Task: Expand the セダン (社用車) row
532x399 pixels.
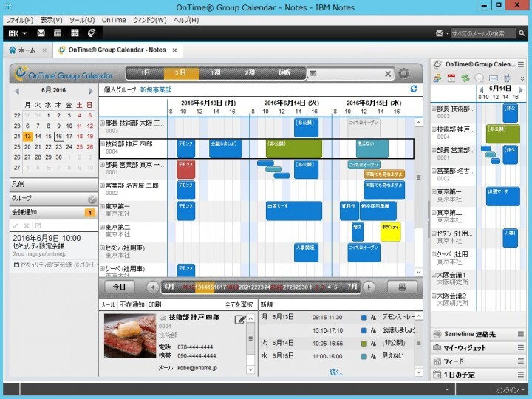Action: pos(102,248)
